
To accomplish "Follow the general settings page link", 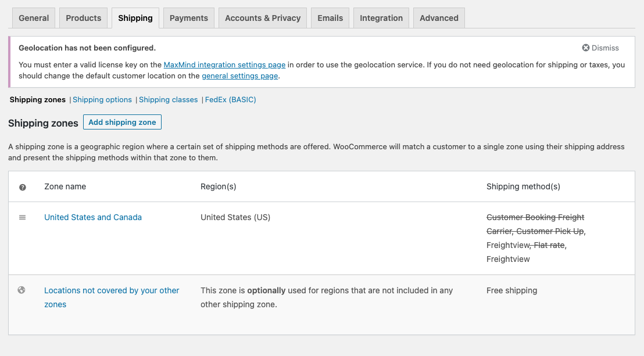I will (x=240, y=76).
